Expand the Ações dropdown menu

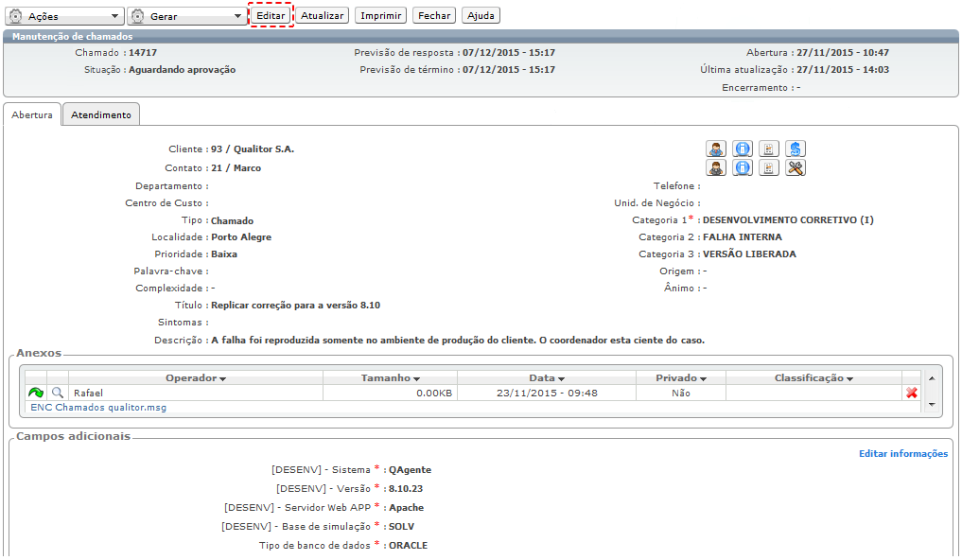(114, 16)
